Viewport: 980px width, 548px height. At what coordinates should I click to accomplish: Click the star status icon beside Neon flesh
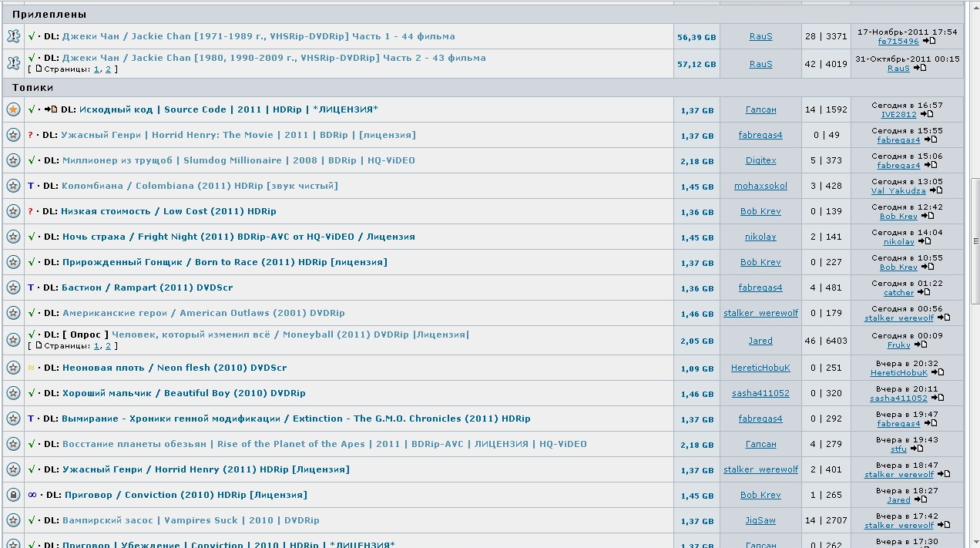[x=13, y=368]
